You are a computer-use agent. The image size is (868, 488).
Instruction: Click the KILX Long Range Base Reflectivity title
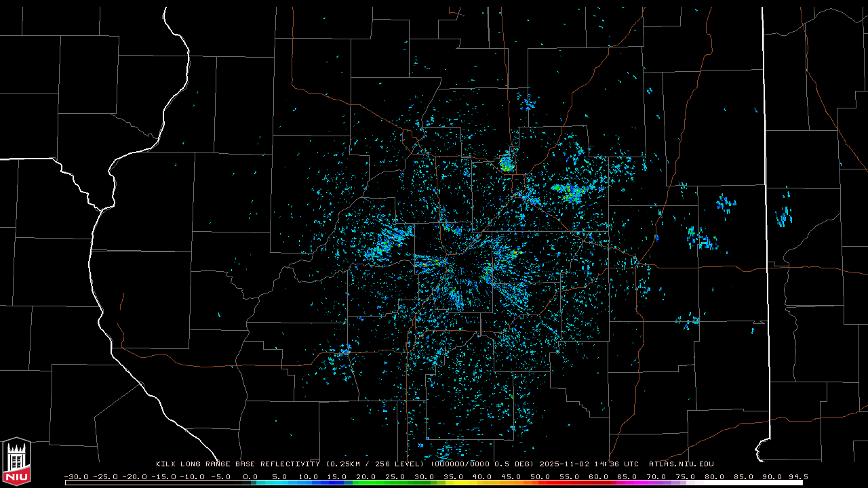238,464
